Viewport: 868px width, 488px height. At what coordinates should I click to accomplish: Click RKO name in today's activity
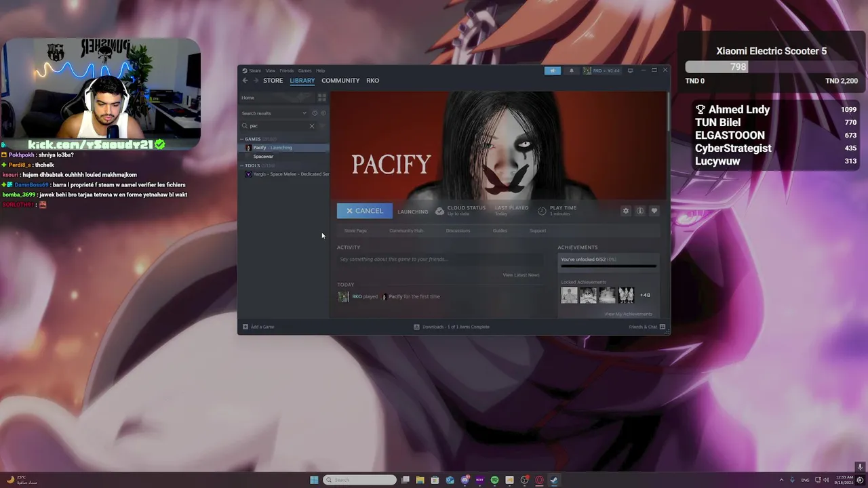click(x=357, y=297)
